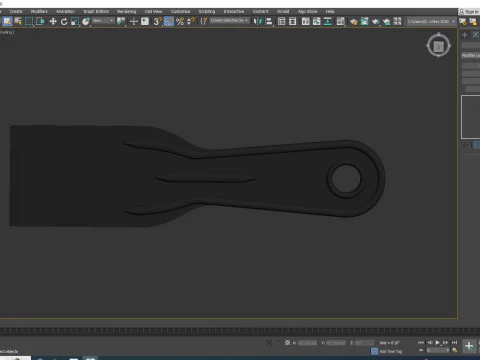Open Select by Name dialog

[x=18, y=22]
